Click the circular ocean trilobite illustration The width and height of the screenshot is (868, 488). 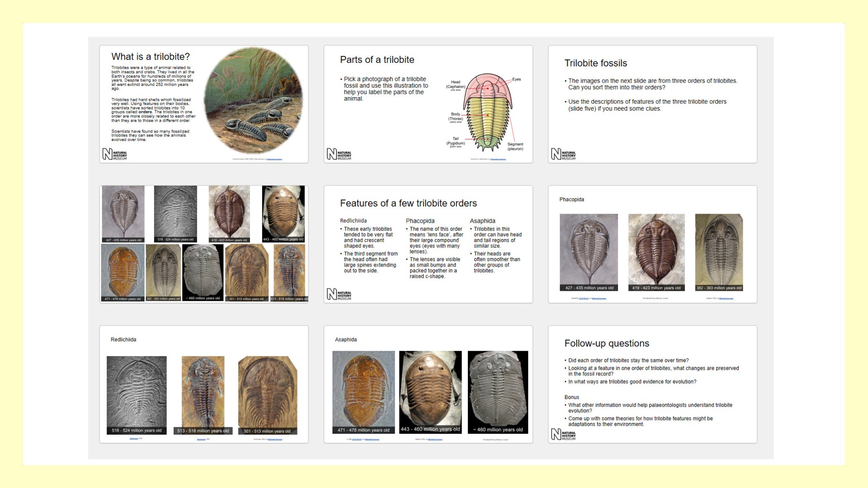pos(254,101)
